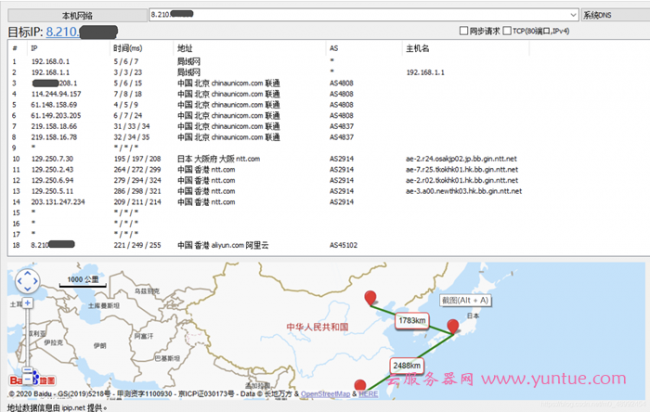The height and width of the screenshot is (412, 650).
Task: Click the red map marker near Beijing
Action: click(x=371, y=297)
